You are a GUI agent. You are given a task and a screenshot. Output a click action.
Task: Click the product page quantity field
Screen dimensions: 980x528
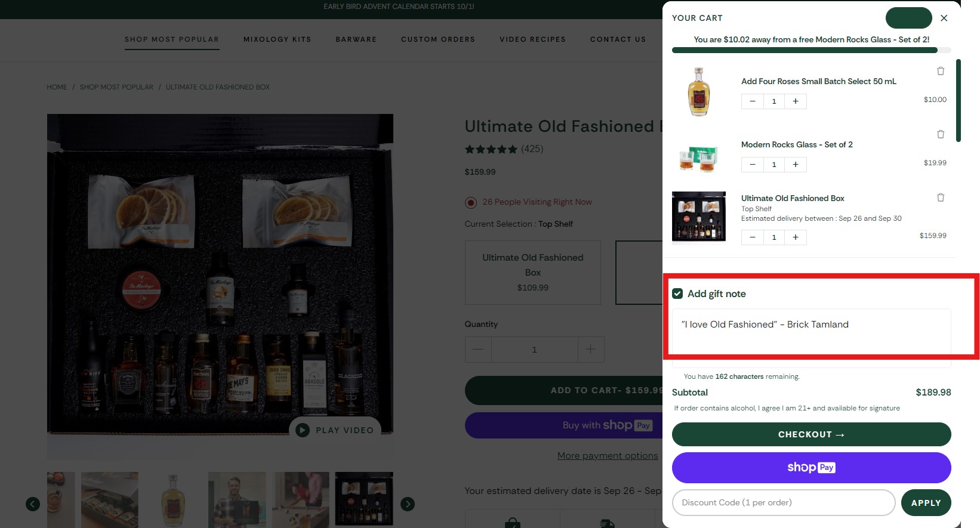pos(534,350)
